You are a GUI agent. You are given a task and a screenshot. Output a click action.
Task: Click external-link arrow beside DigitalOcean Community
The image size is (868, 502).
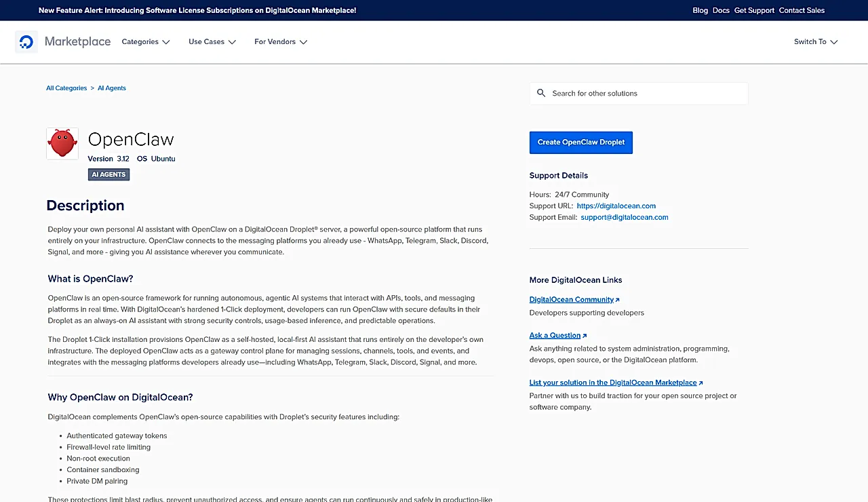617,300
